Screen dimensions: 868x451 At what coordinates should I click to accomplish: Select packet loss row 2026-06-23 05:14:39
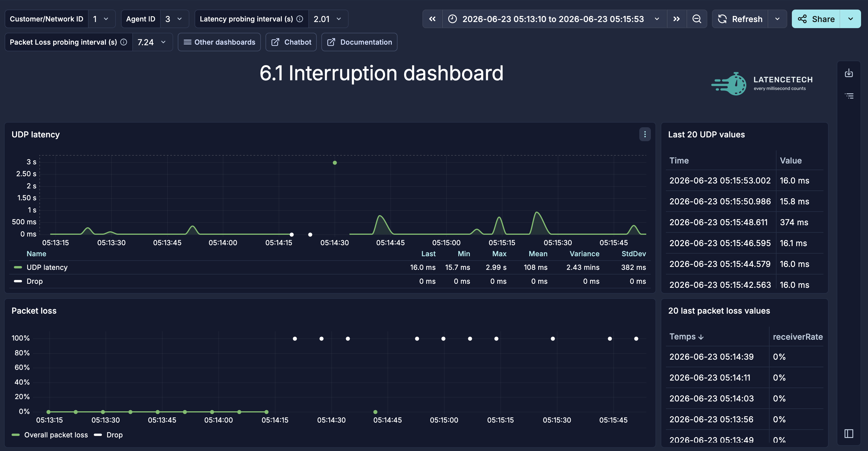pyautogui.click(x=744, y=357)
